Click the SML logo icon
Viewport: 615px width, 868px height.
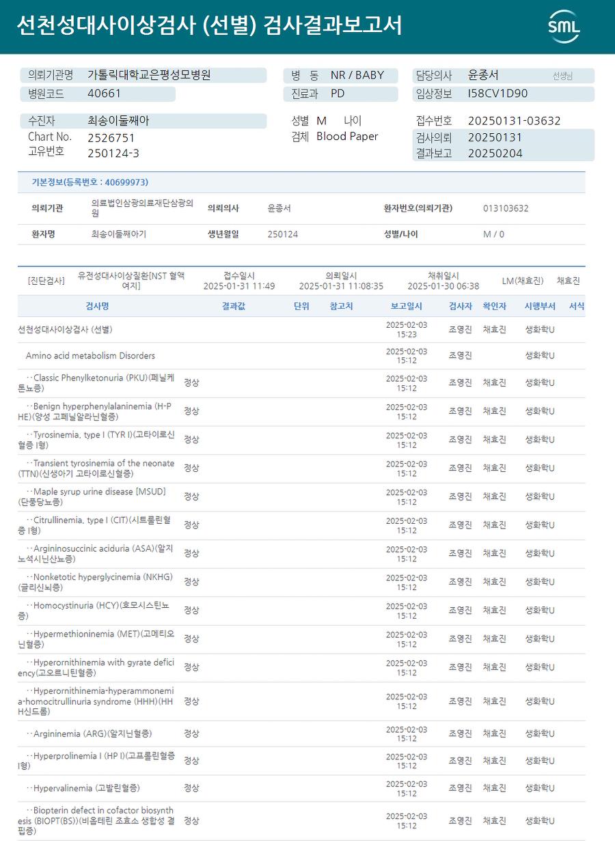click(564, 27)
